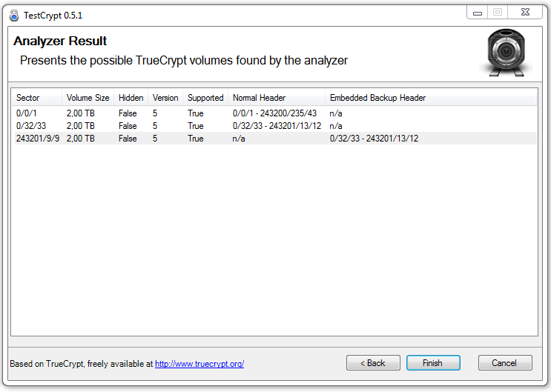Open the http://www.truecrypt.org/ link

[199, 364]
